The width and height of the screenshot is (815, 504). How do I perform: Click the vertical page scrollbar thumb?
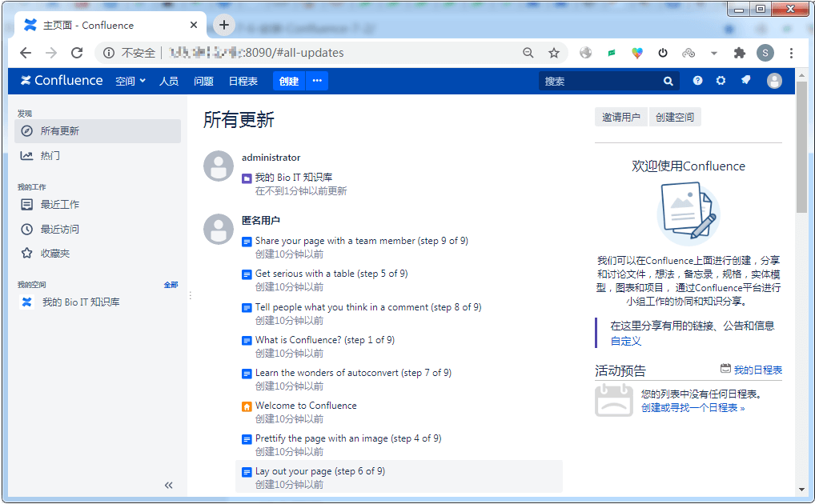[801, 147]
